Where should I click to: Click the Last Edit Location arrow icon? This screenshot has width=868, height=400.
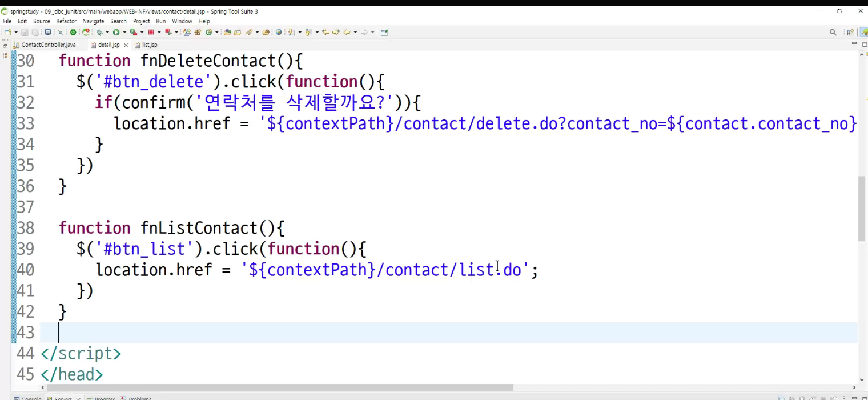point(325,33)
